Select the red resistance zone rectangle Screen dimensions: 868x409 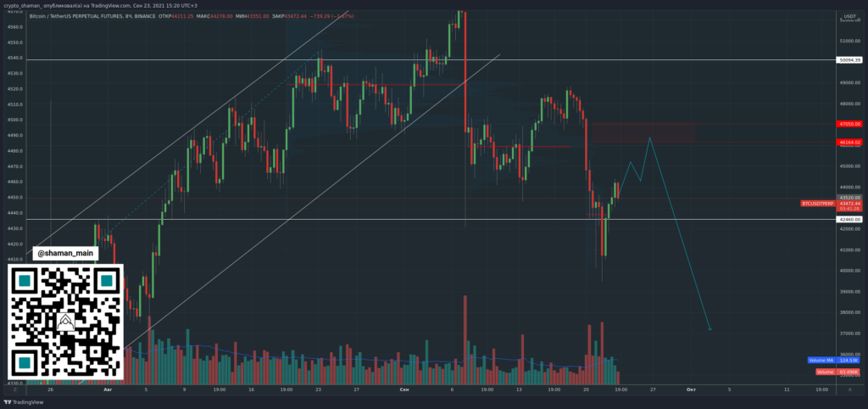[x=643, y=132]
